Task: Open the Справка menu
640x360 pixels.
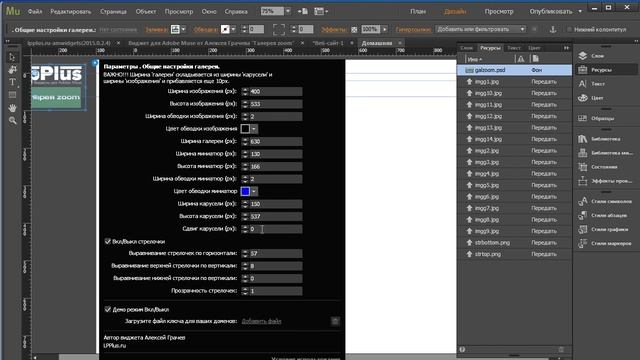Action: pos(236,11)
